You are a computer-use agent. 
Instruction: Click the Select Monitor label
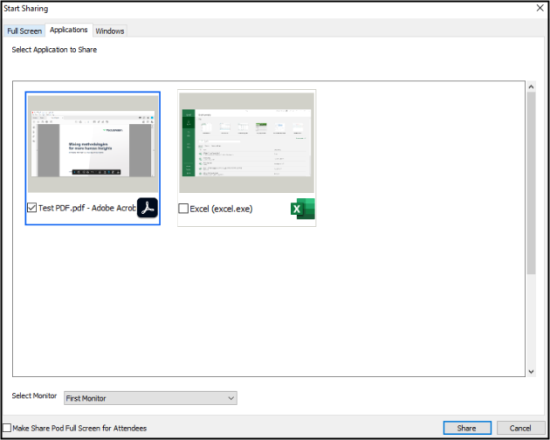(34, 396)
